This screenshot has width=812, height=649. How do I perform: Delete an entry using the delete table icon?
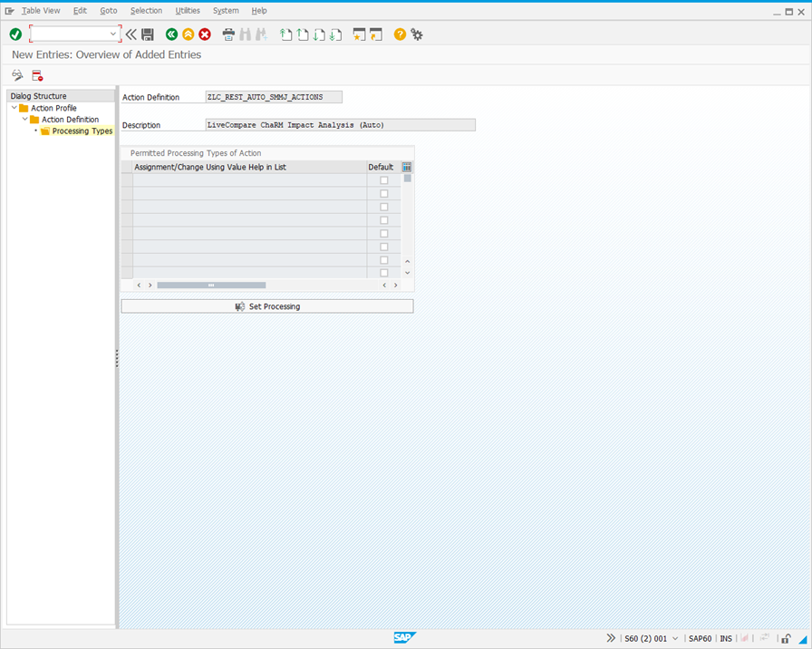(x=36, y=74)
